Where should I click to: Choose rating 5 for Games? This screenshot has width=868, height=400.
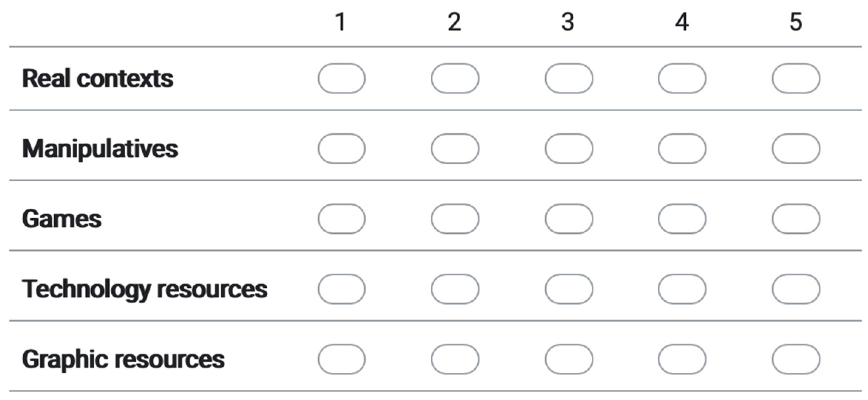[x=796, y=219]
